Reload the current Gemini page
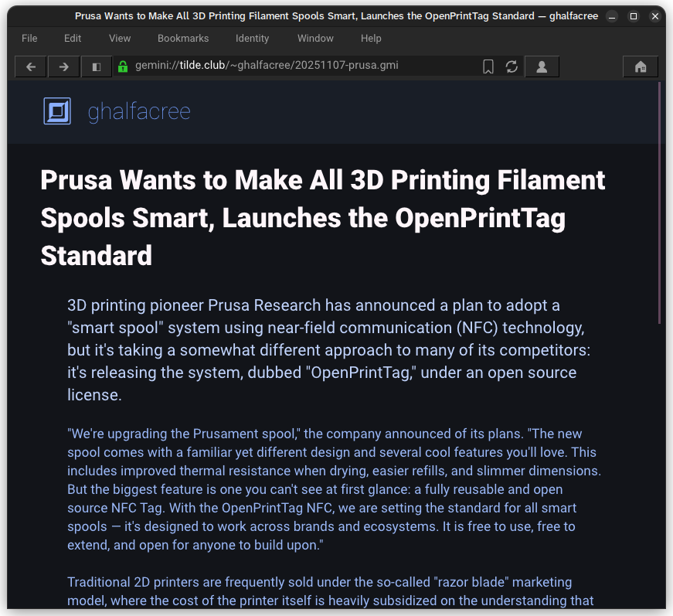 click(512, 66)
